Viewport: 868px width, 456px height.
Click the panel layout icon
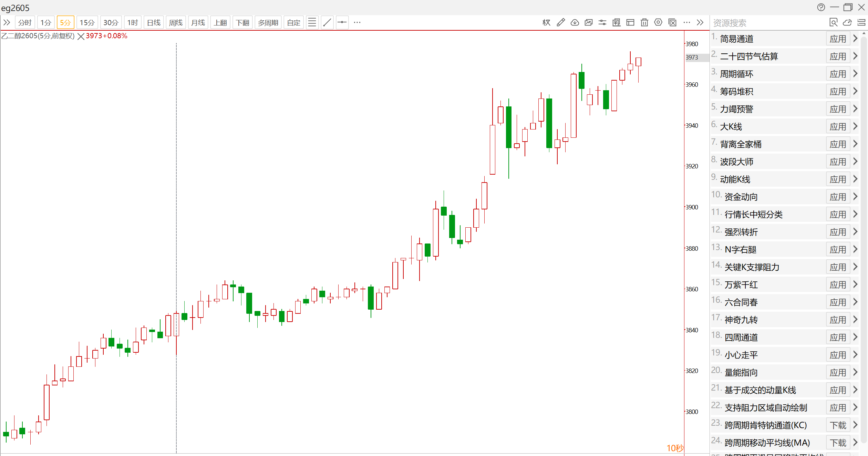630,23
